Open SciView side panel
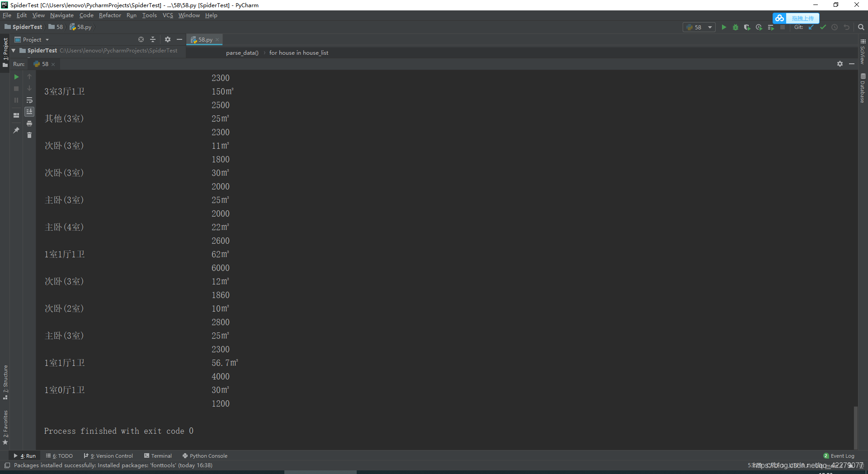The width and height of the screenshot is (868, 474). coord(863,52)
